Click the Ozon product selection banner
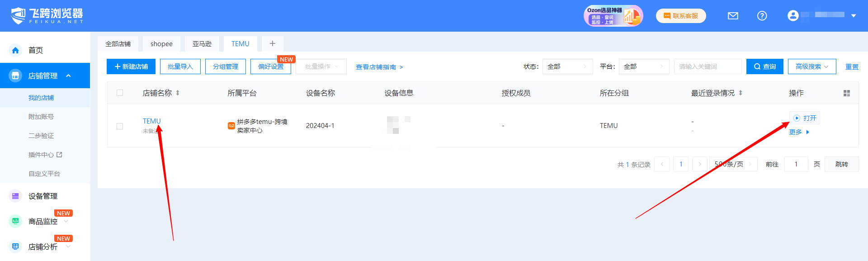This screenshot has height=261, width=868. click(x=613, y=16)
